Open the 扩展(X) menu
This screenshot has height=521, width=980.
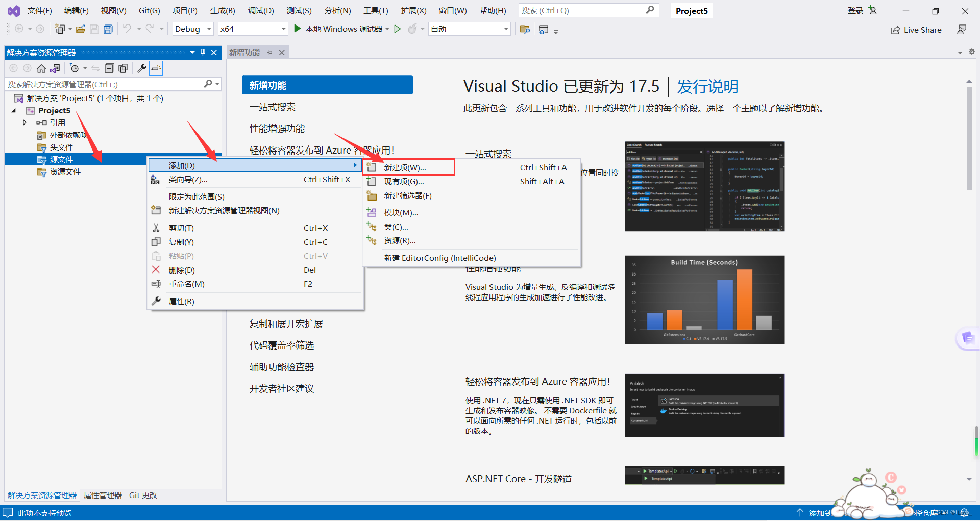pyautogui.click(x=413, y=10)
